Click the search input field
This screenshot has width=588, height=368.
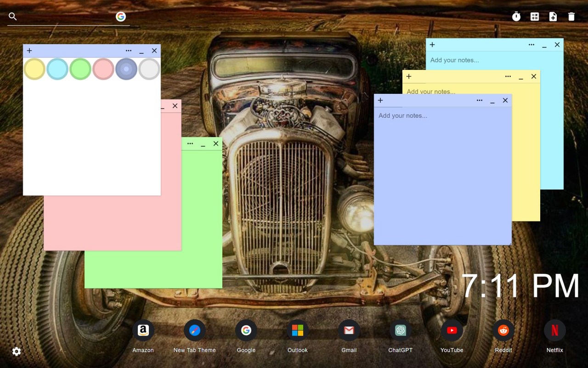tap(64, 17)
